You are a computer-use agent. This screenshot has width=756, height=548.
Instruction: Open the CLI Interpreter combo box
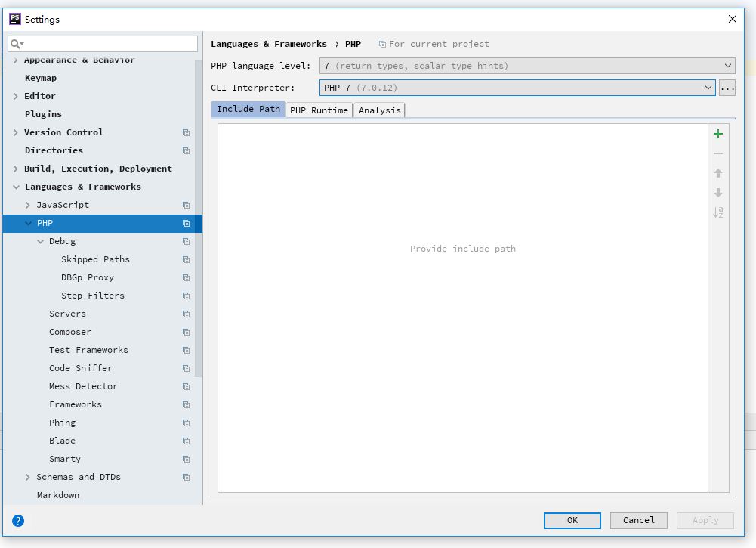pos(517,88)
